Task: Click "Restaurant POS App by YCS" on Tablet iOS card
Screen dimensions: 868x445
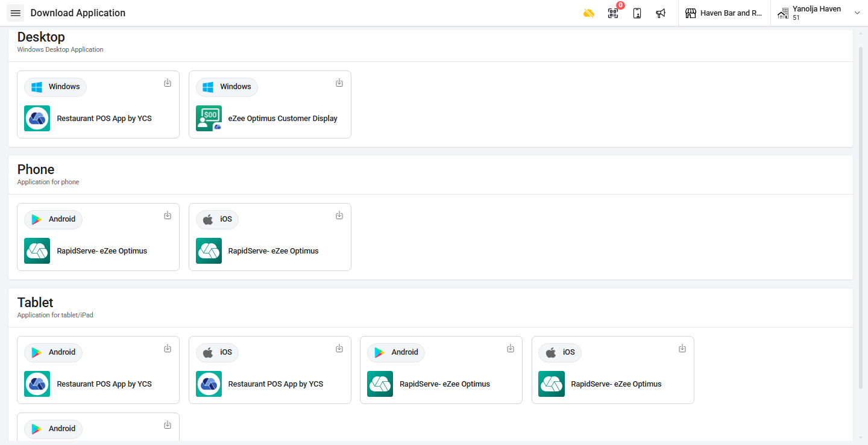Action: point(275,384)
